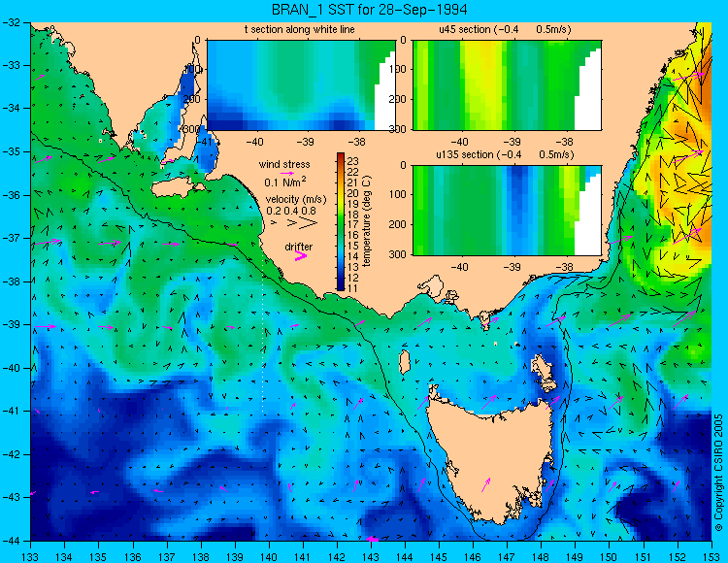Click the latitude label "-44"

(11, 541)
